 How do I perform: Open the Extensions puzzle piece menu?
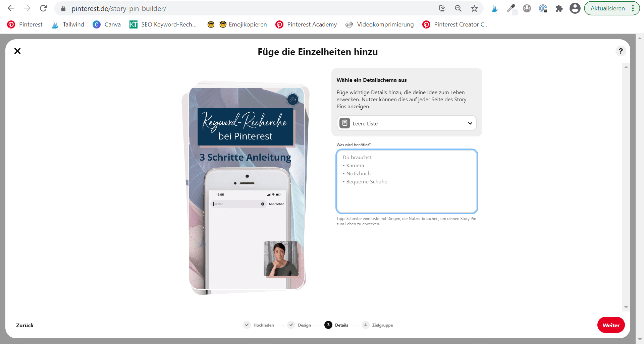tap(559, 8)
